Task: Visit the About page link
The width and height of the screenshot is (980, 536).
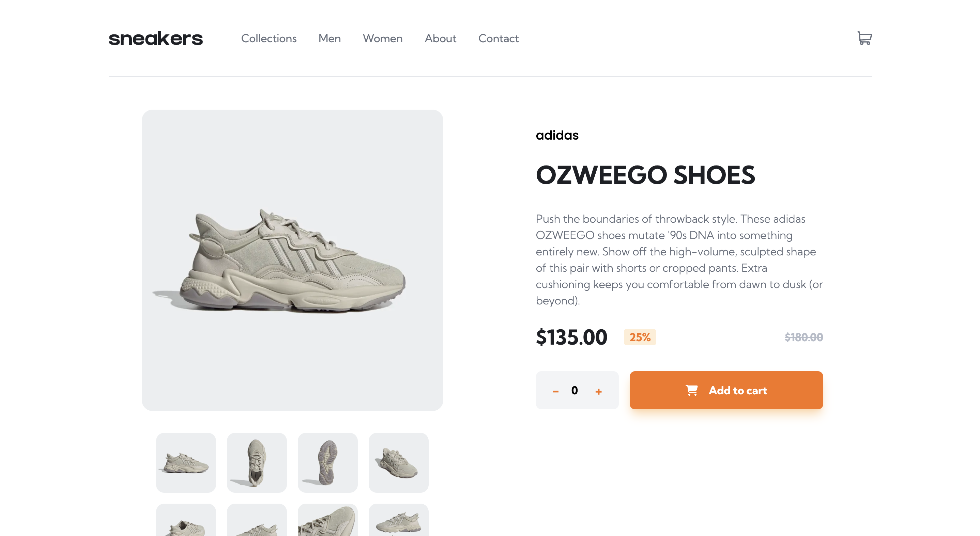Action: click(x=440, y=38)
